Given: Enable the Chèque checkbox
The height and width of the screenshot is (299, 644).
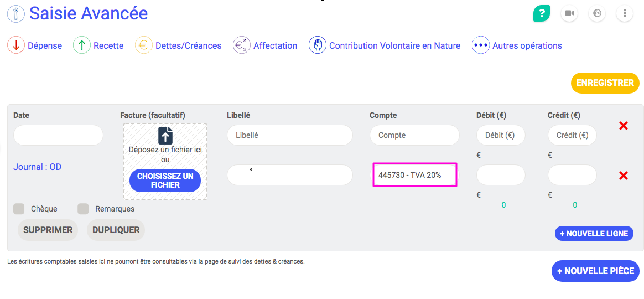Looking at the screenshot, I should [x=19, y=209].
